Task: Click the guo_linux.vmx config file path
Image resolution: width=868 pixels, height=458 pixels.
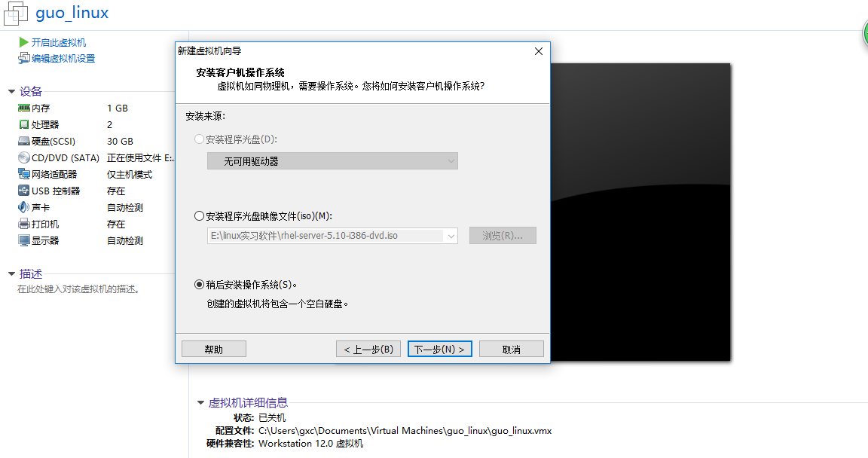Action: coord(405,431)
